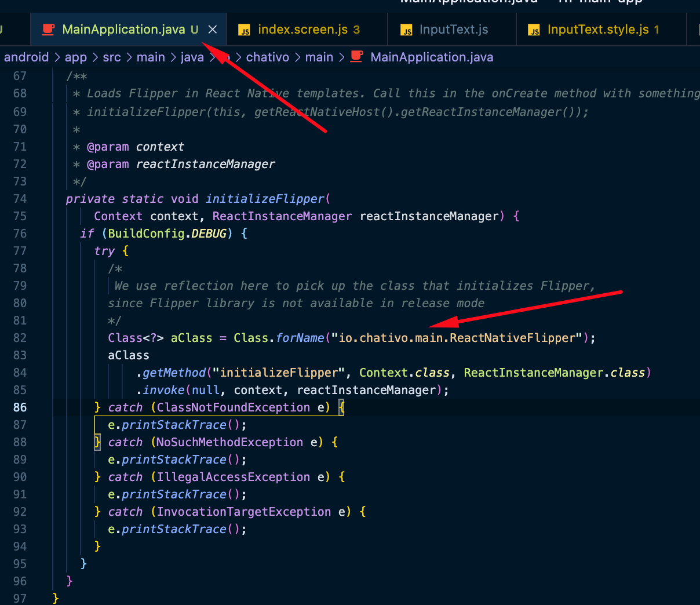The image size is (700, 605).
Task: Close the MainApplication.java tab
Action: 213,30
